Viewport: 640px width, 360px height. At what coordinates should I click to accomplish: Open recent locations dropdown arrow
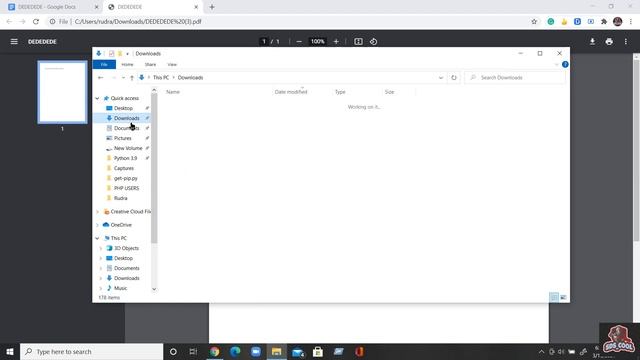click(123, 78)
